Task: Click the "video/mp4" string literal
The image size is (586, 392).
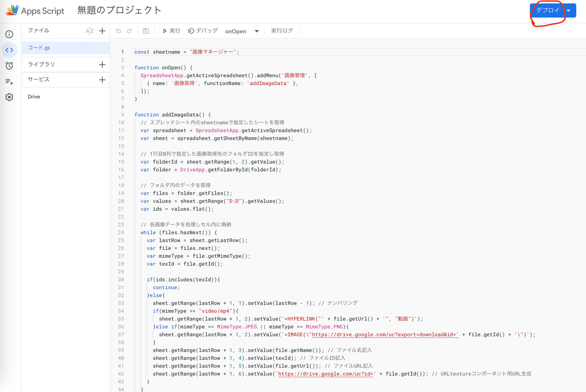Action: pos(215,311)
